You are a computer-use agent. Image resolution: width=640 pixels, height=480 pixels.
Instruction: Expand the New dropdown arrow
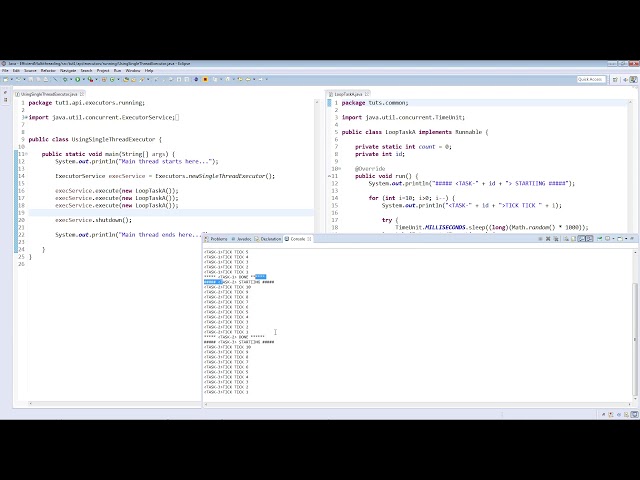click(11, 80)
